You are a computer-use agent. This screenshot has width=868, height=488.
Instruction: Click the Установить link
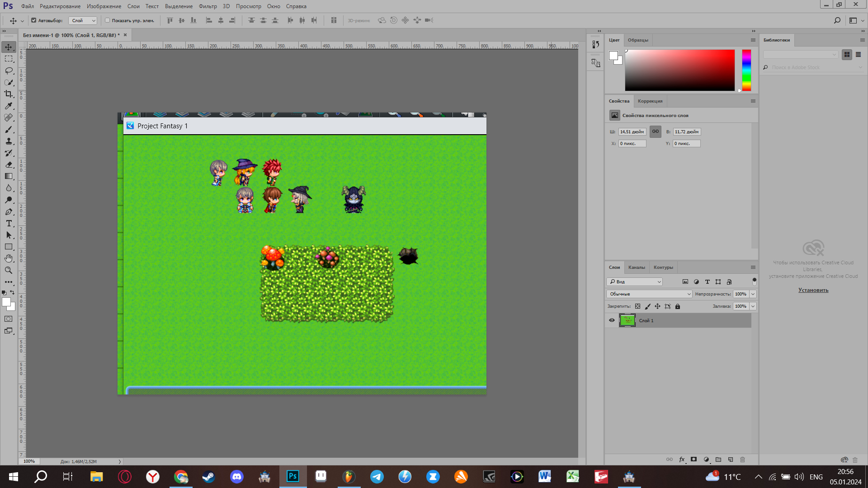click(x=813, y=290)
